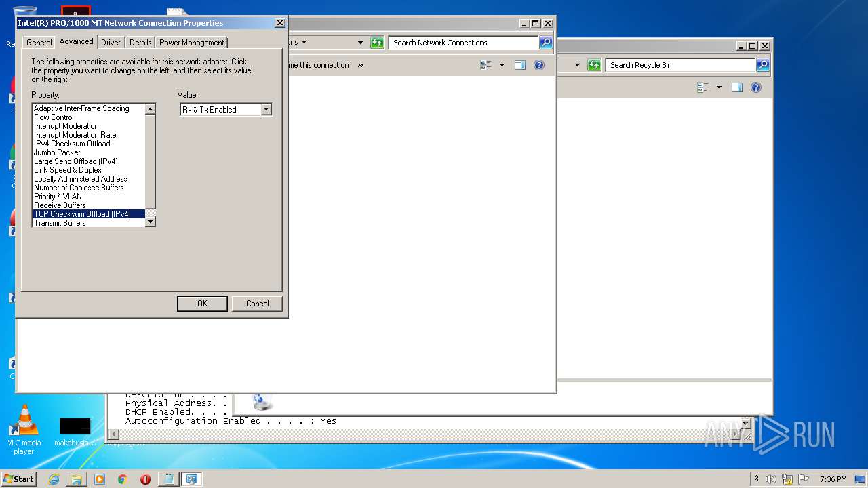Open help in Recycle Bin window
This screenshot has width=868, height=488.
(756, 87)
